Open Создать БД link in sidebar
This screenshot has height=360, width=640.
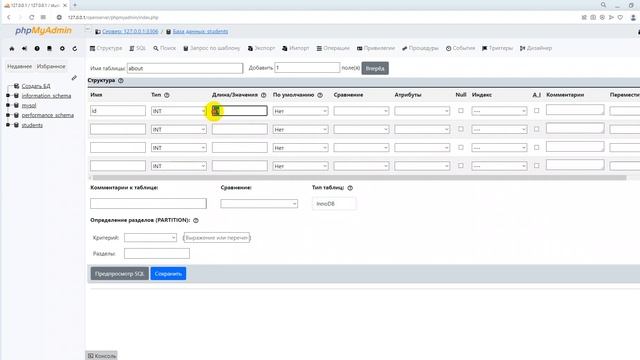[x=36, y=86]
